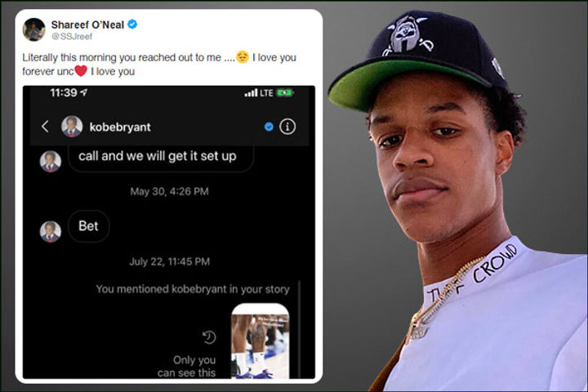This screenshot has height=392, width=588.
Task: Tap the 'call and we will get it set up' bubble
Action: [161, 158]
